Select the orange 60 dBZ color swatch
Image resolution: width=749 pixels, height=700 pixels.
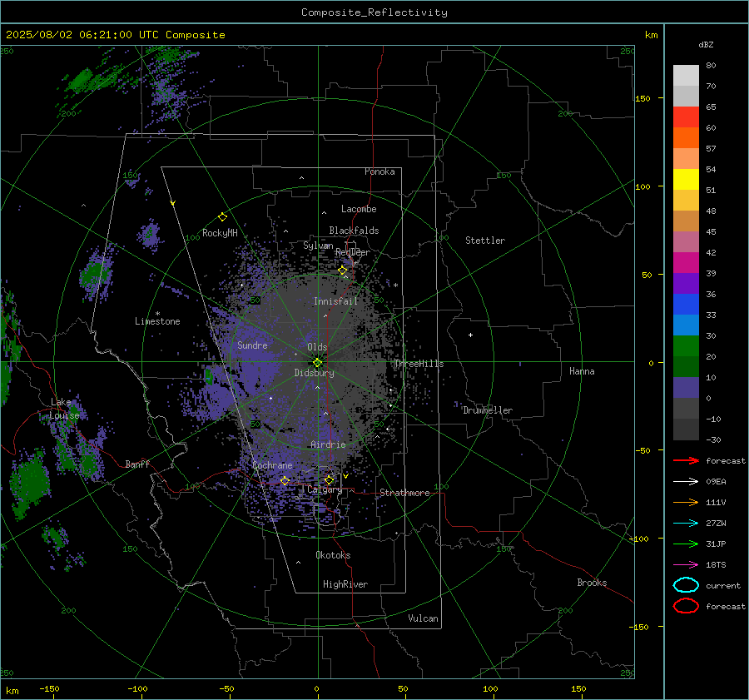(x=686, y=137)
